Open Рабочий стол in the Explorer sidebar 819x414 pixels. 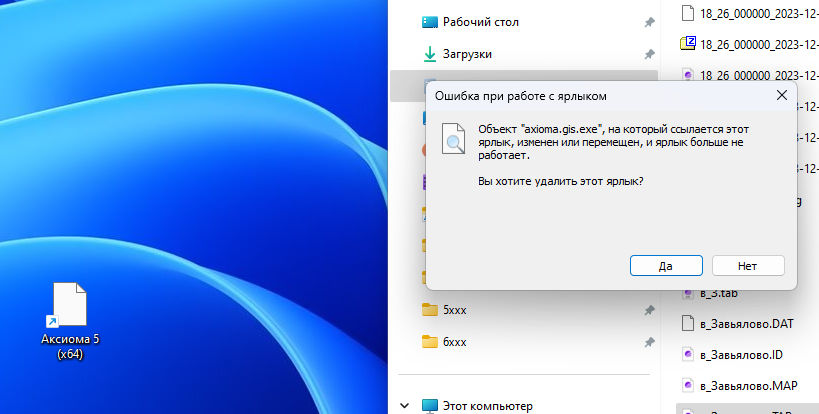(x=481, y=22)
